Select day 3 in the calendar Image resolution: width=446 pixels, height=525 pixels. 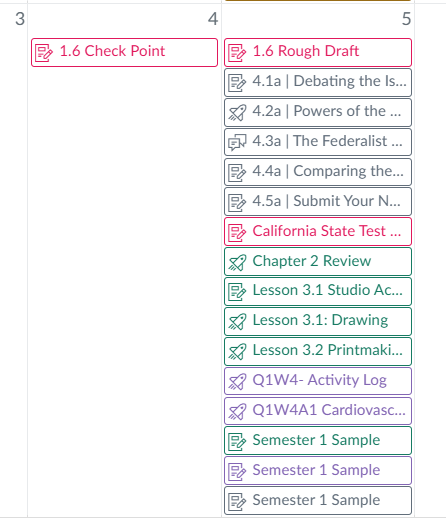coord(20,19)
